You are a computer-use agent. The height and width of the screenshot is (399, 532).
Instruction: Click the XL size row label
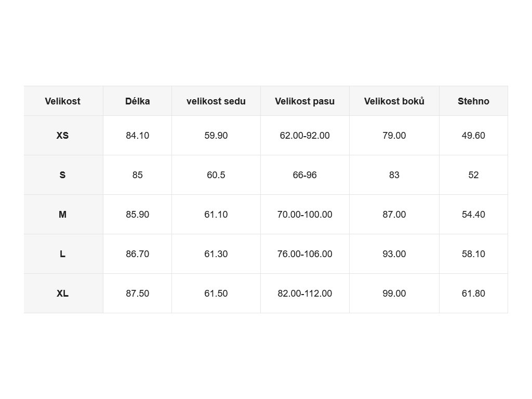[63, 294]
